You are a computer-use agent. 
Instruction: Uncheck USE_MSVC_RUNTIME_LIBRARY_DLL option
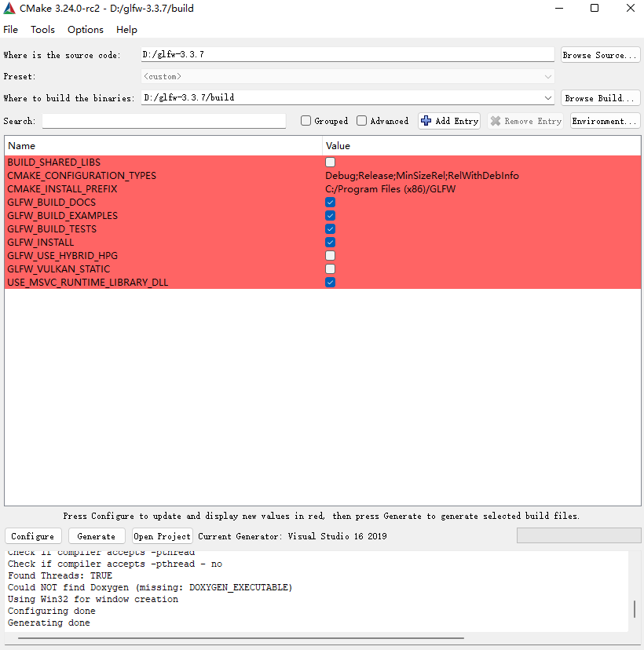pyautogui.click(x=330, y=283)
